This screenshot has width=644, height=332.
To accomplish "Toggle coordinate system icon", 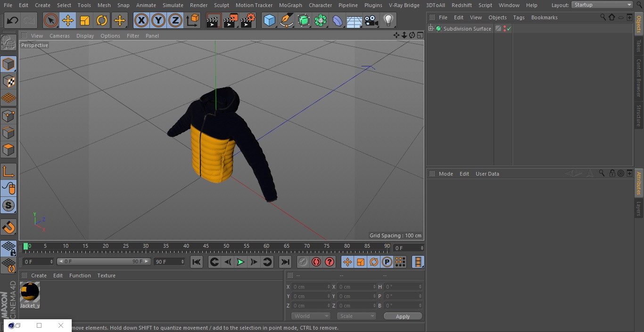I will click(193, 21).
